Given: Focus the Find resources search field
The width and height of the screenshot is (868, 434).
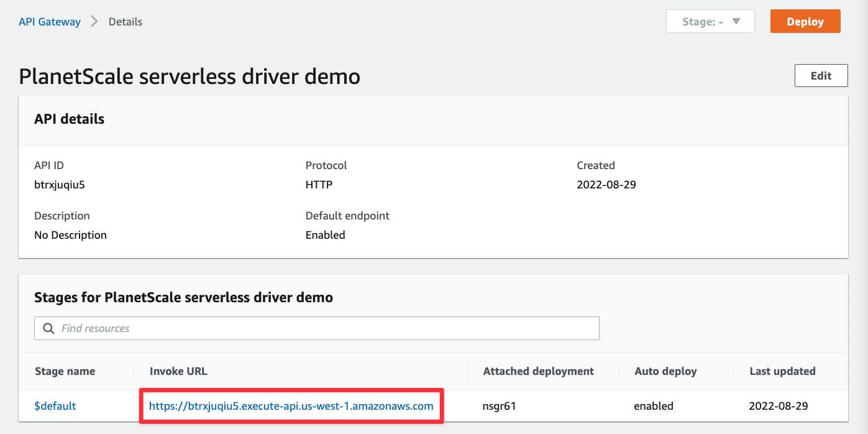Looking at the screenshot, I should pos(317,328).
